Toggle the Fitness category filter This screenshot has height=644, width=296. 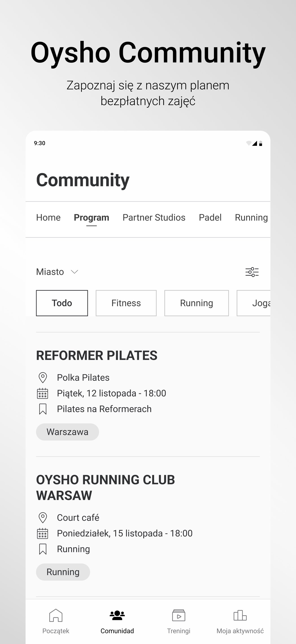(x=126, y=303)
